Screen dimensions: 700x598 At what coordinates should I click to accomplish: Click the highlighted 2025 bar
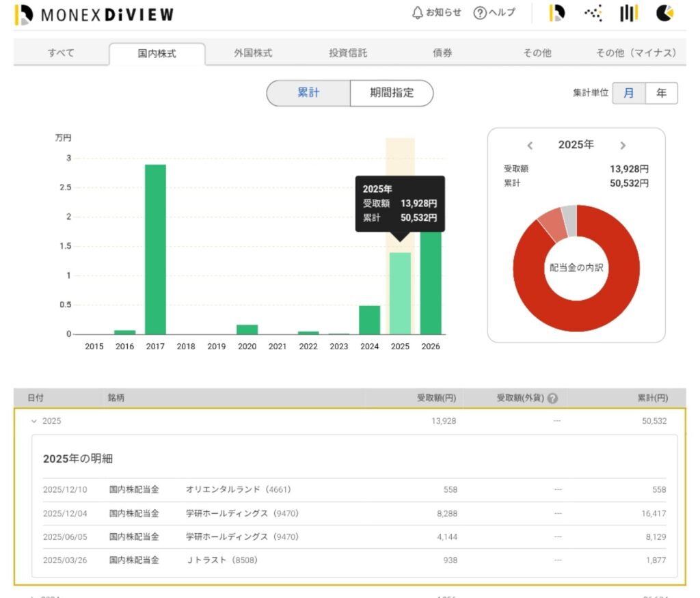pyautogui.click(x=400, y=293)
